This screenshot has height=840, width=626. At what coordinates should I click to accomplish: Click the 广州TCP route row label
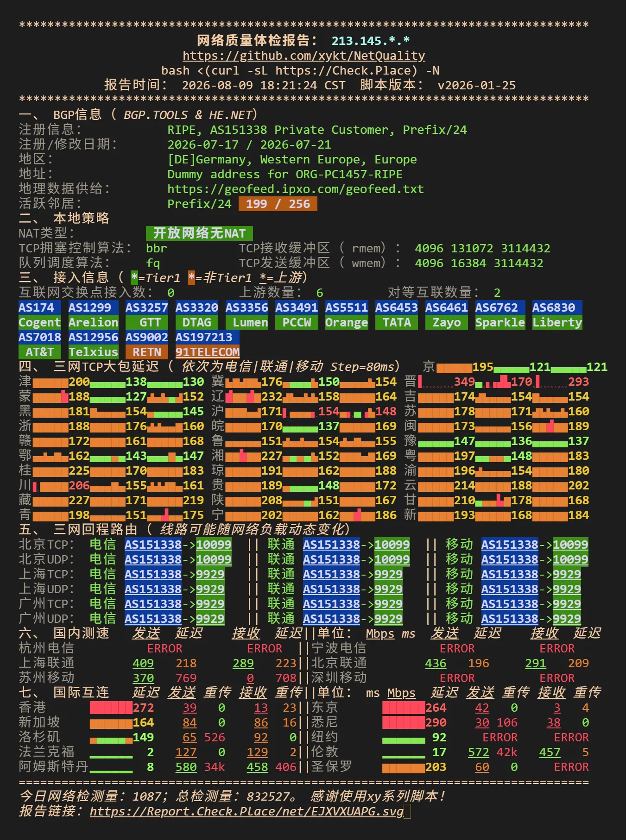[46, 604]
